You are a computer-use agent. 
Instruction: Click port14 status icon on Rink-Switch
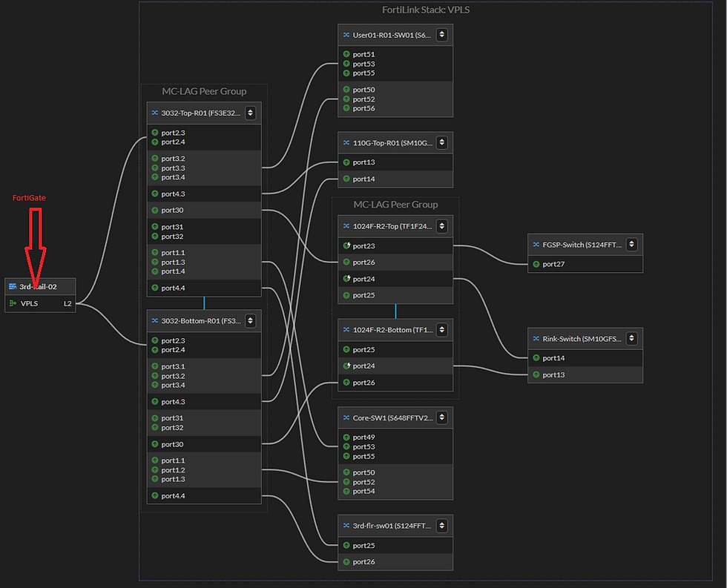coord(536,357)
